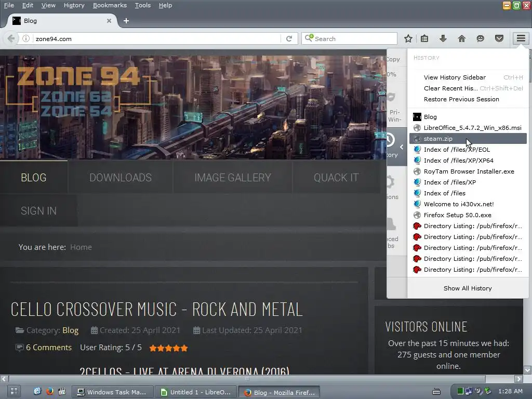Viewport: 532px width, 399px height.
Task: Open the Help menu
Action: [165, 5]
